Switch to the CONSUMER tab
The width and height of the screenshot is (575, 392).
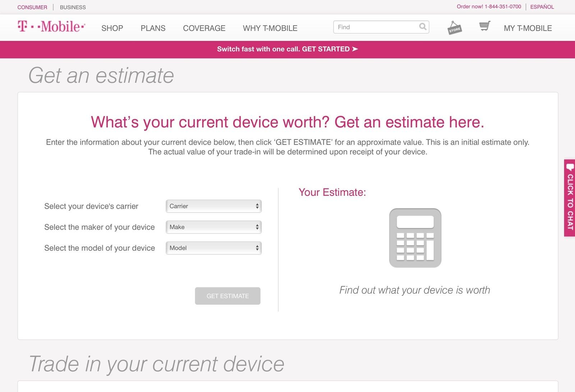tap(32, 7)
